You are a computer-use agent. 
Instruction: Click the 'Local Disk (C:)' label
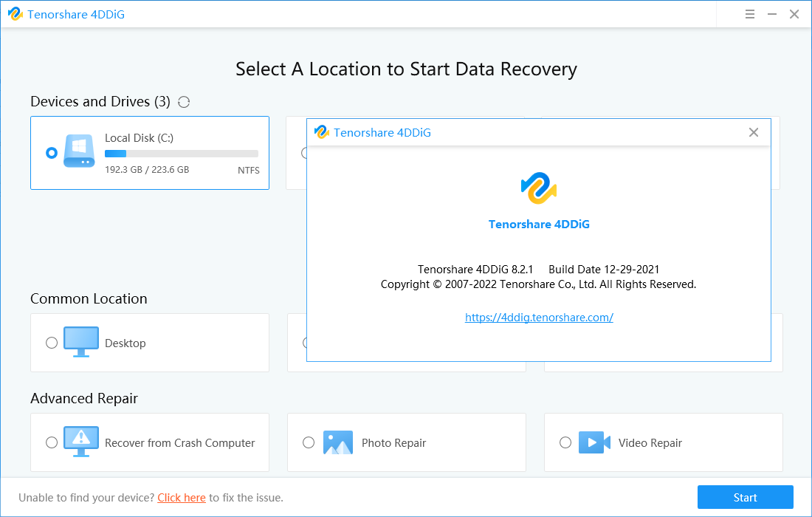point(139,138)
